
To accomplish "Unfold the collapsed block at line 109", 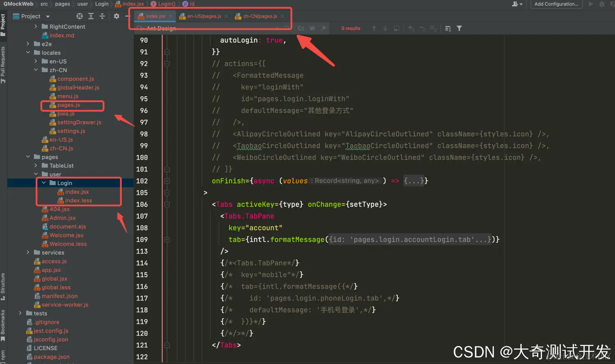I will click(x=167, y=240).
